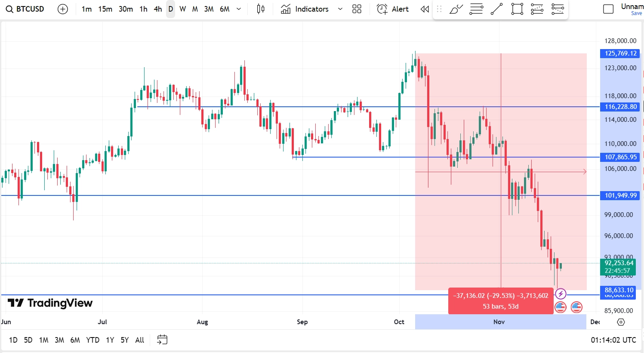Expand the favorite indicators dropdown arrow

[x=340, y=9]
